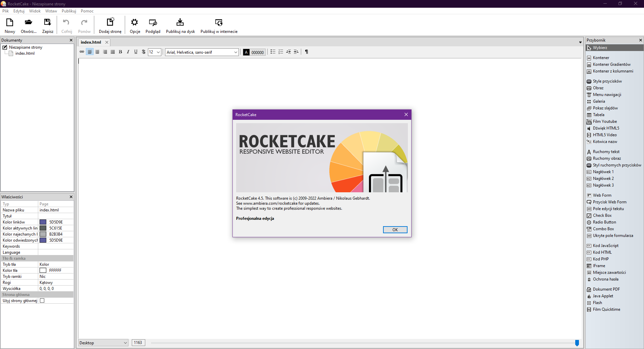Close the Przybornik panel
The height and width of the screenshot is (349, 644).
(641, 40)
